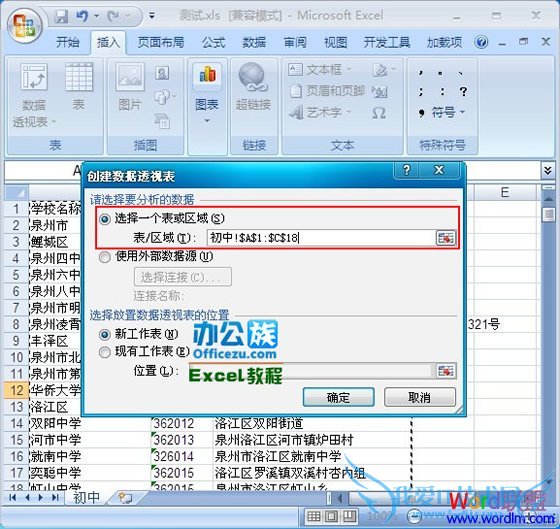The height and width of the screenshot is (529, 560).
Task: Click the dialog help question mark button
Action: click(406, 170)
